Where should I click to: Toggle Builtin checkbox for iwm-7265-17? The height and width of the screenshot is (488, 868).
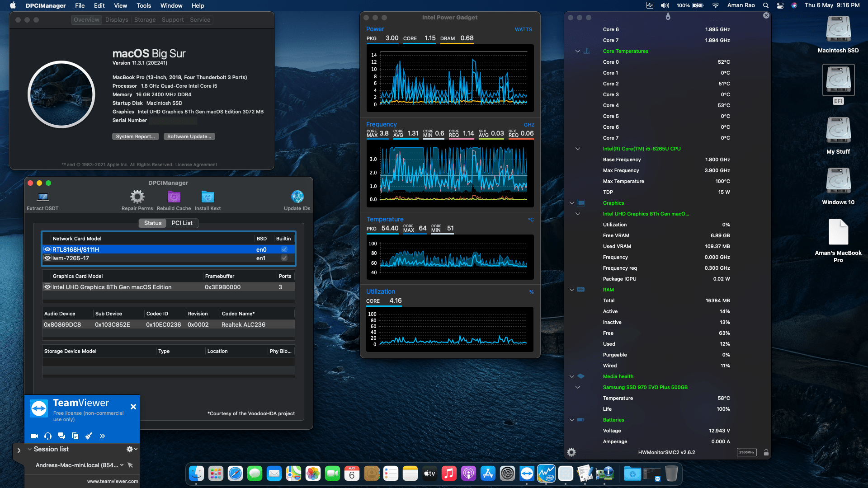click(x=284, y=258)
